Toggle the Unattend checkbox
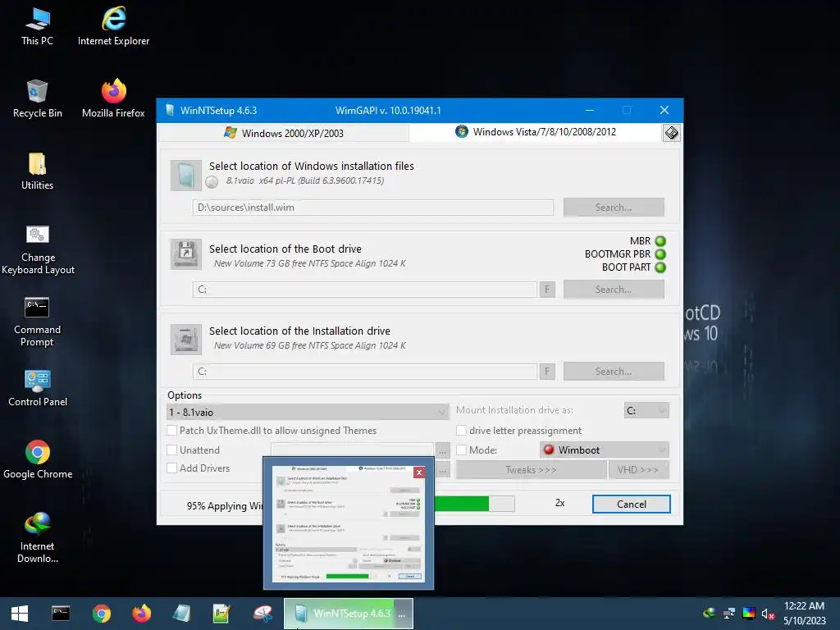Viewport: 840px width, 630px height. (172, 450)
